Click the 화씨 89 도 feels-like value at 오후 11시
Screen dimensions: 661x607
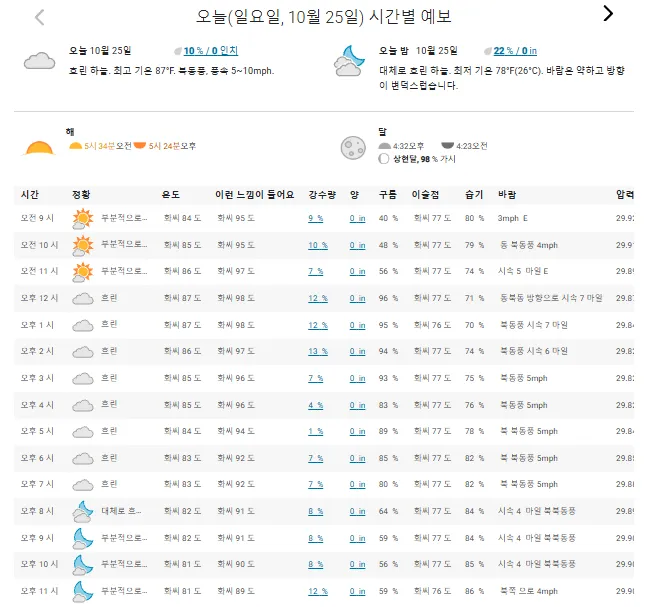click(236, 591)
